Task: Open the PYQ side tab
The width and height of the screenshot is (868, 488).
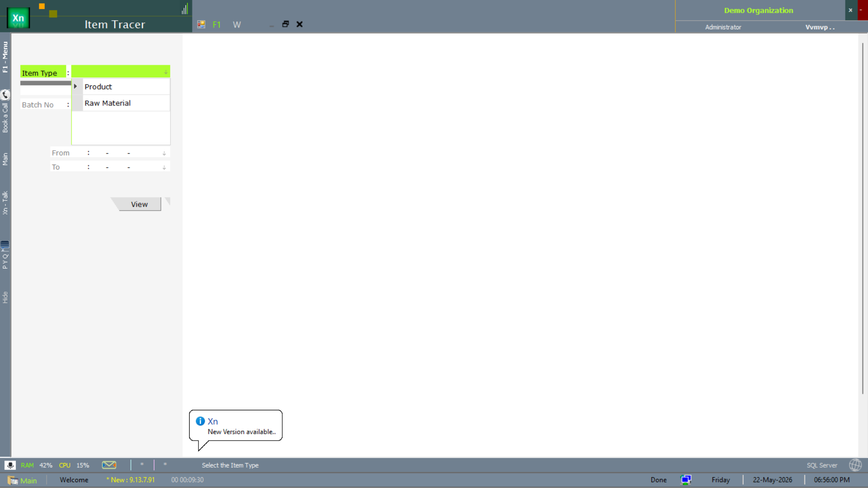Action: pyautogui.click(x=5, y=261)
